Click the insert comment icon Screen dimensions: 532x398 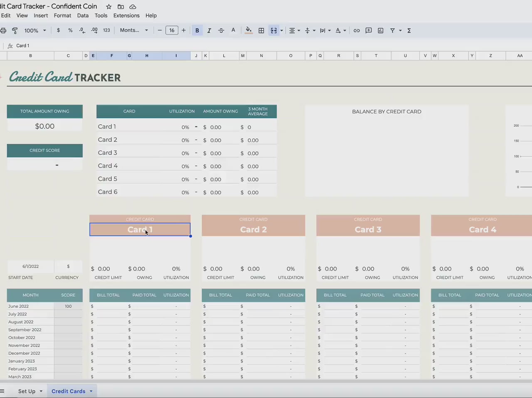369,30
